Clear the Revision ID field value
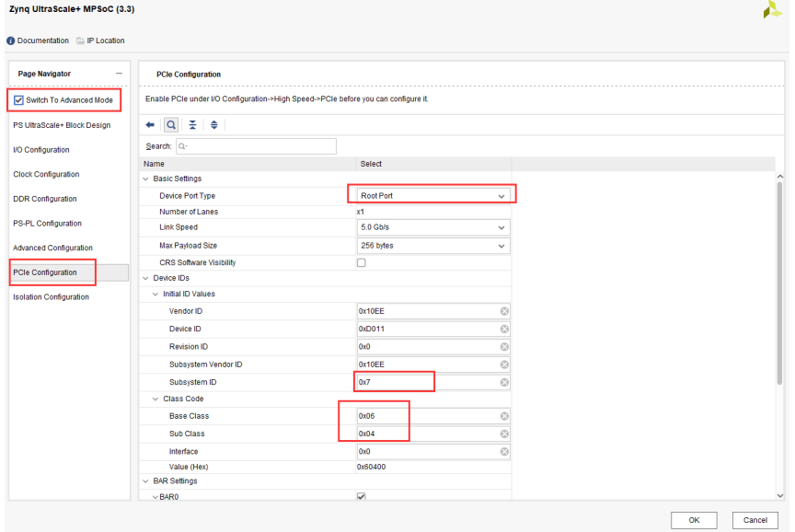The image size is (795, 532). click(x=504, y=347)
